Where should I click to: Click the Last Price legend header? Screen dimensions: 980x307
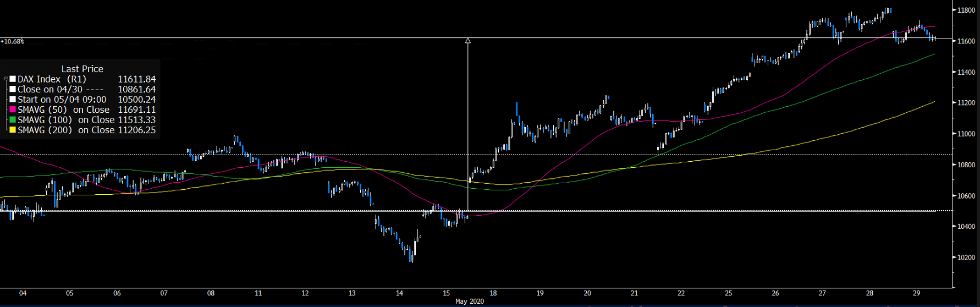point(82,69)
